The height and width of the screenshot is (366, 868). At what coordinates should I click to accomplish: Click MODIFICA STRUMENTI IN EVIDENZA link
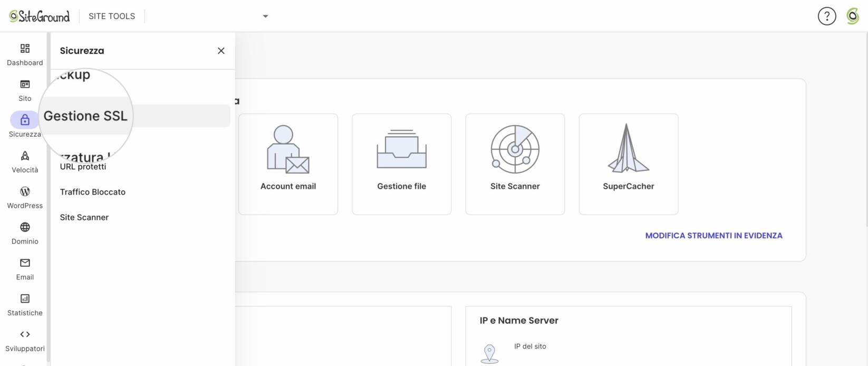click(x=714, y=236)
